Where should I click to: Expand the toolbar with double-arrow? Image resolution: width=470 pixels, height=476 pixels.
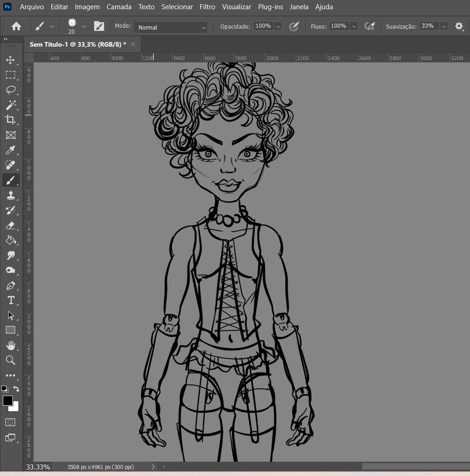click(x=5, y=39)
